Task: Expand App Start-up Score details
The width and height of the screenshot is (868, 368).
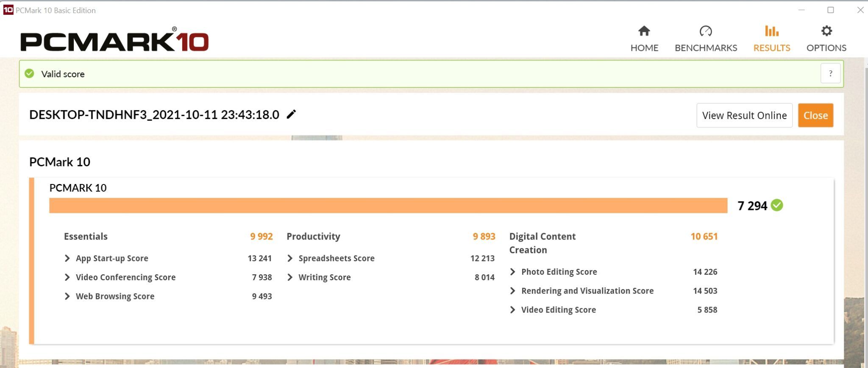Action: (67, 258)
